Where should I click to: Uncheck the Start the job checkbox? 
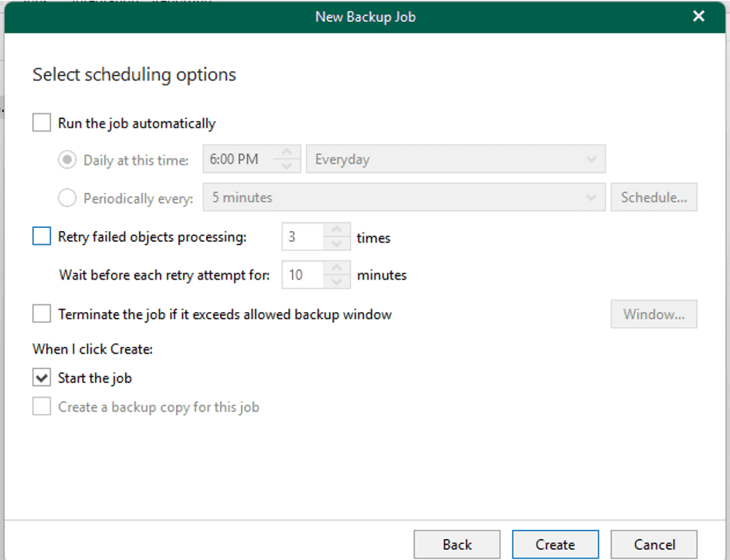pos(42,378)
